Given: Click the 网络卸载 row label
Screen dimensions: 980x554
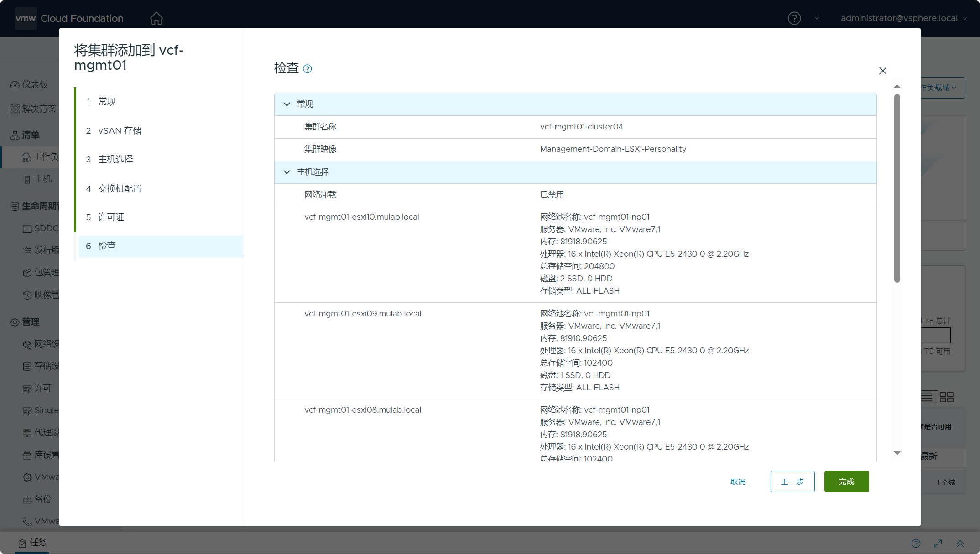Looking at the screenshot, I should pyautogui.click(x=320, y=195).
